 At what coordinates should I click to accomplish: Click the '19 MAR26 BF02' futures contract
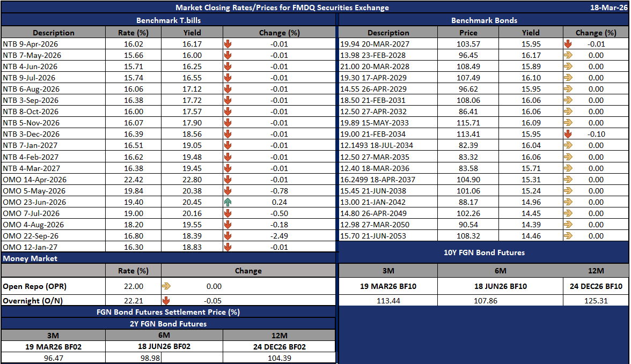53,346
